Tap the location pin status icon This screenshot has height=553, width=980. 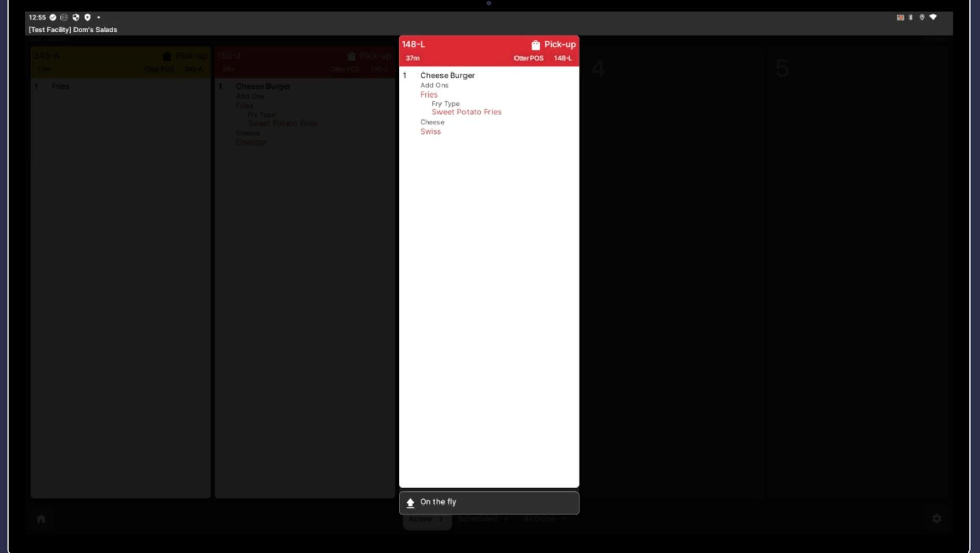point(922,17)
